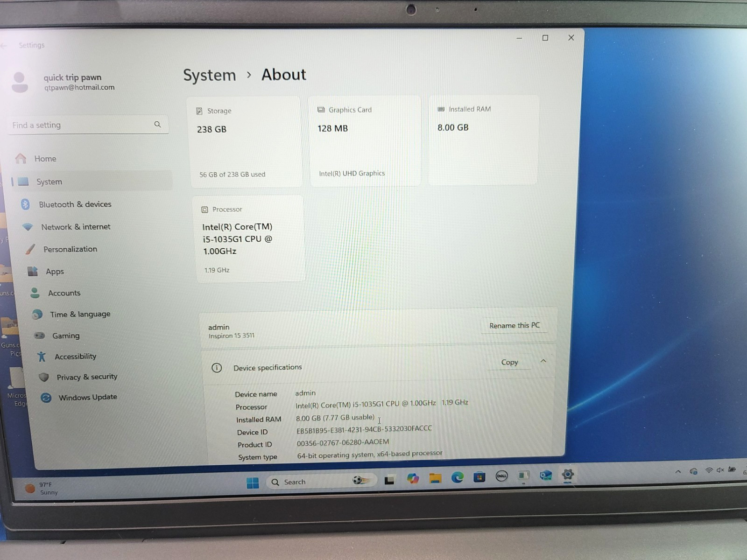Click the Intel(R) UHD Graphics text
747x560 pixels.
coord(352,173)
